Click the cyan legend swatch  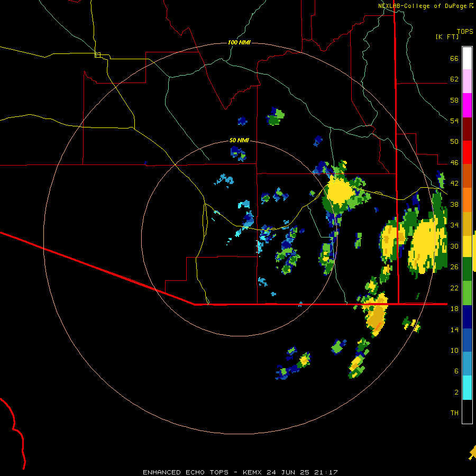pyautogui.click(x=467, y=388)
